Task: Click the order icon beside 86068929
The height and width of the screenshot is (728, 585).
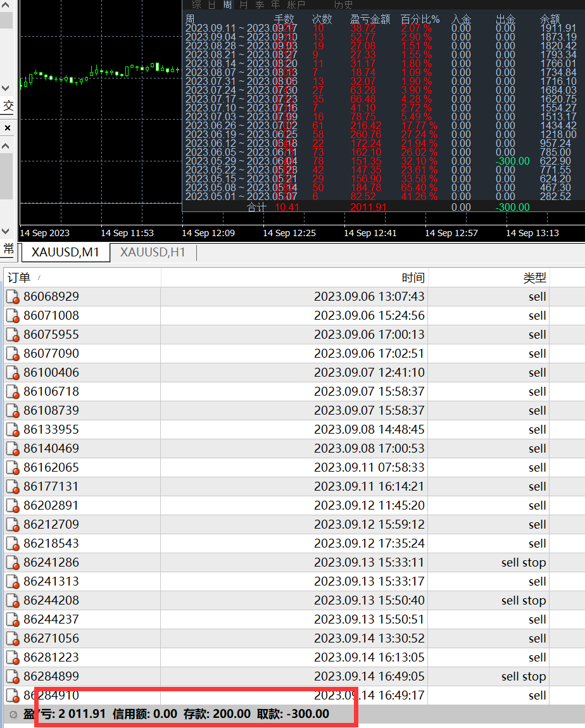Action: point(13,297)
